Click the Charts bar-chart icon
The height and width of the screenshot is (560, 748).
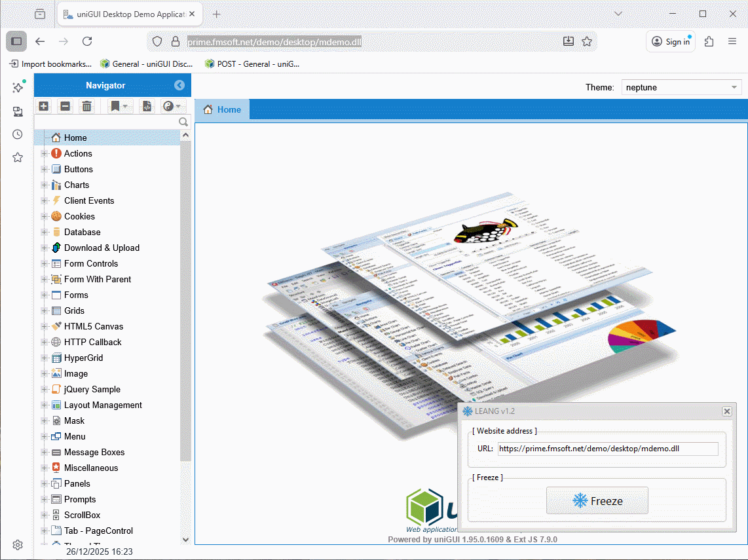point(56,185)
